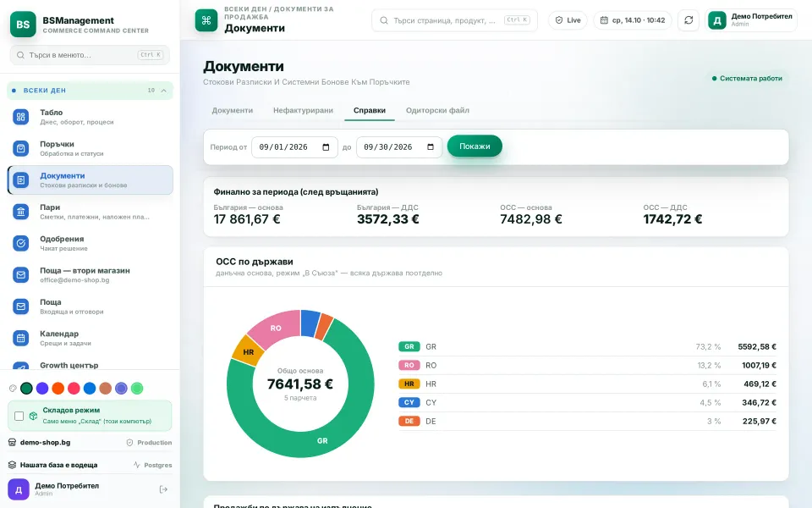Screen dimensions: 812x508
Task: Click the activity icon next to Postgres
Action: [137, 465]
